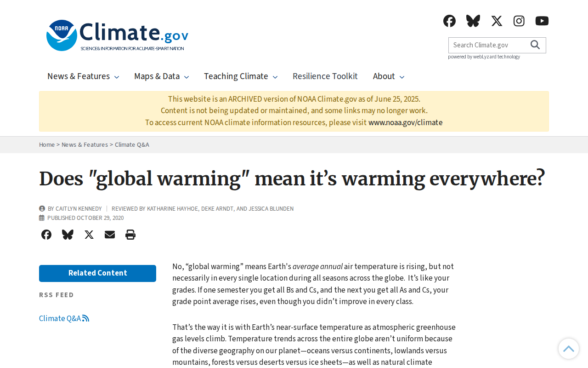
Task: Click into the Search Climate.gov field
Action: tap(488, 45)
